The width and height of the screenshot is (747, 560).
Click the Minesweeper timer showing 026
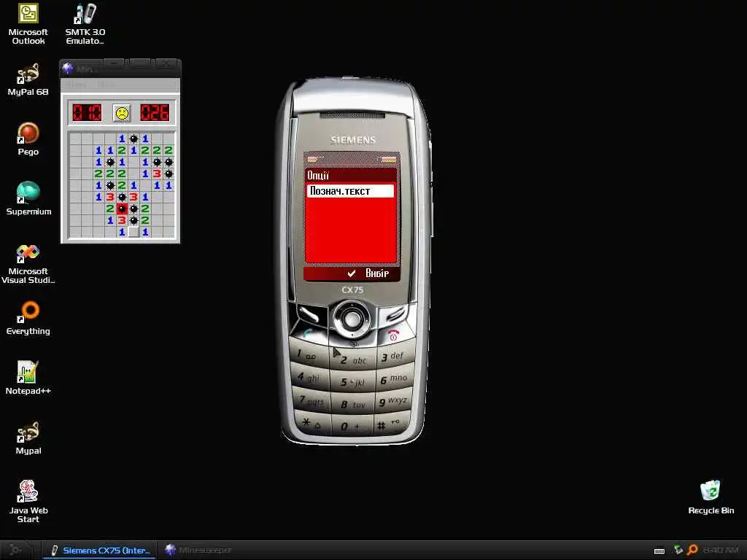click(x=155, y=113)
